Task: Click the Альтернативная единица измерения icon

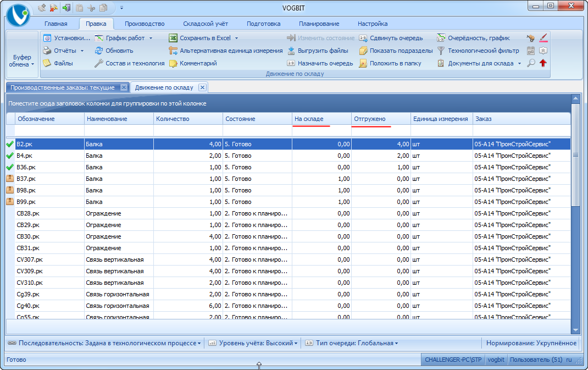Action: coord(173,51)
